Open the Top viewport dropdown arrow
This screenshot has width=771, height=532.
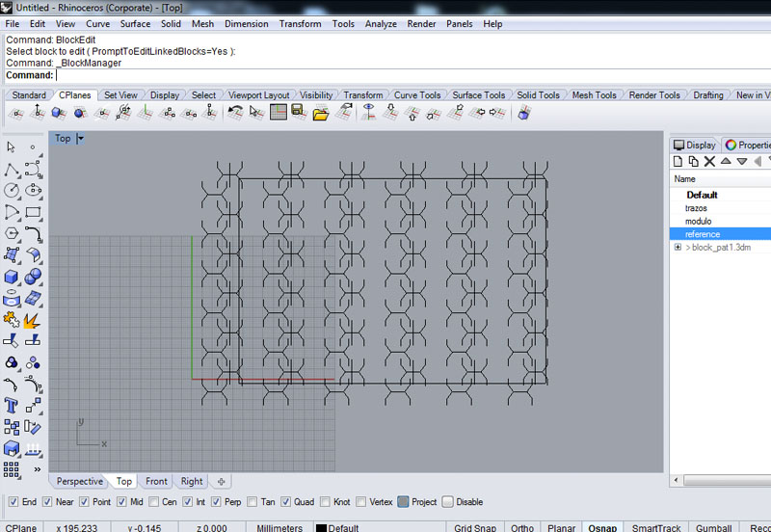[81, 139]
